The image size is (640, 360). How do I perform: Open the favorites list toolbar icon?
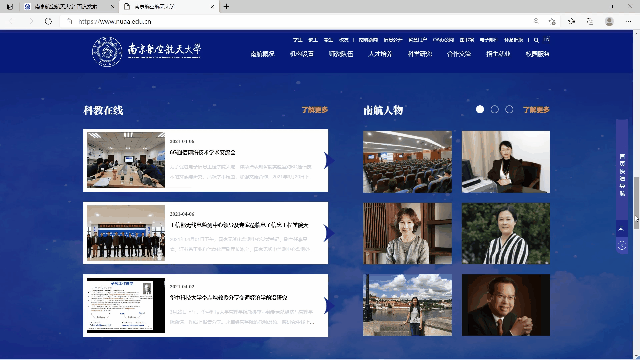(x=571, y=21)
